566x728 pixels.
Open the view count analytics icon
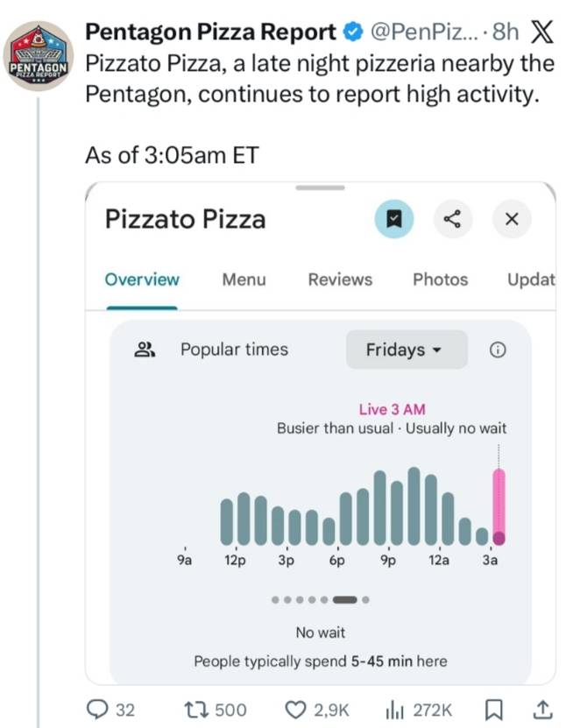397,708
